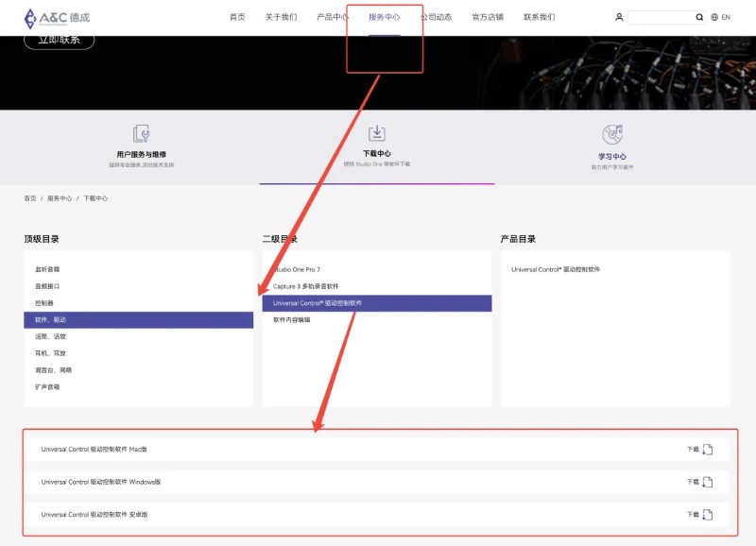Select the 学习中心 music disc icon

612,134
